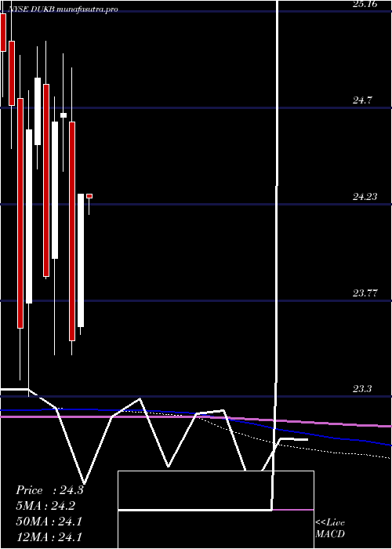Click the '5MA : 24.2' readout
Image resolution: width=392 pixels, height=549 pixels.
click(45, 506)
